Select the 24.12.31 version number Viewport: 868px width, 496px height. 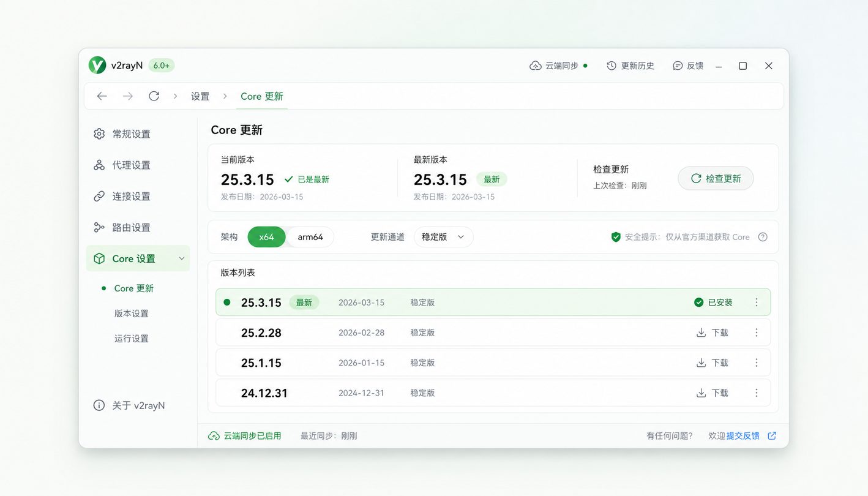264,393
